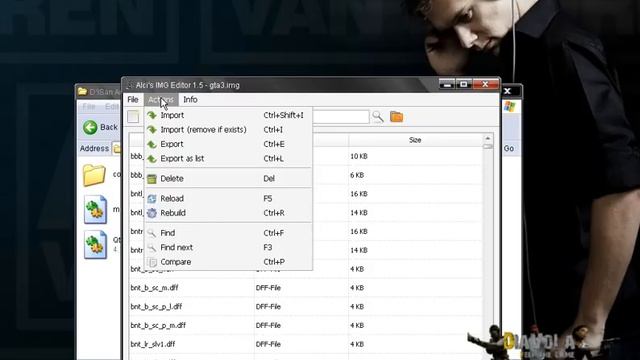Select the bnt_b_sc_p_m.dff file row
This screenshot has height=360, width=640.
(305, 325)
